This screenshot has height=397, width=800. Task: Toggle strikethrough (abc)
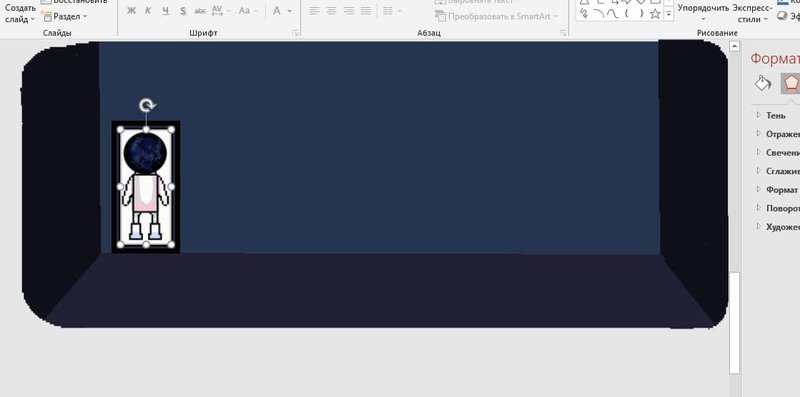click(201, 11)
